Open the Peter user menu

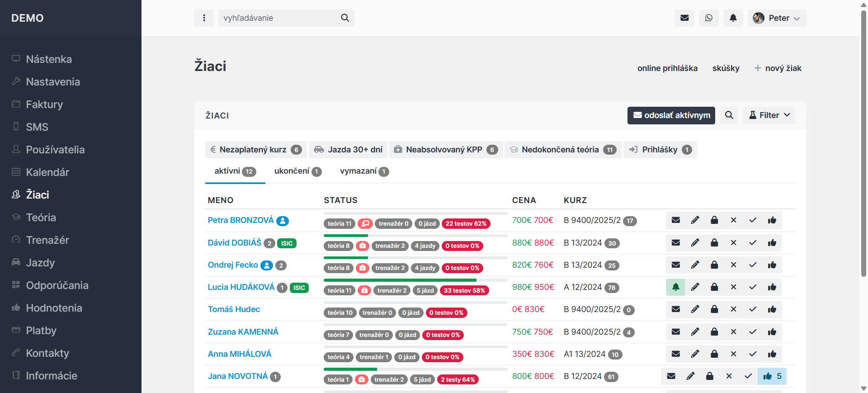point(777,18)
